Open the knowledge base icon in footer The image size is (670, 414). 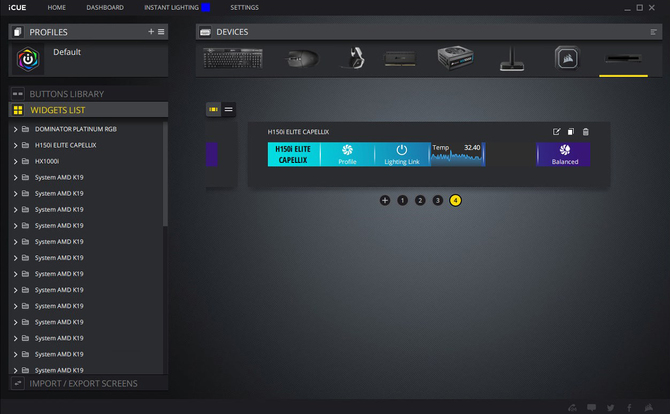point(572,408)
